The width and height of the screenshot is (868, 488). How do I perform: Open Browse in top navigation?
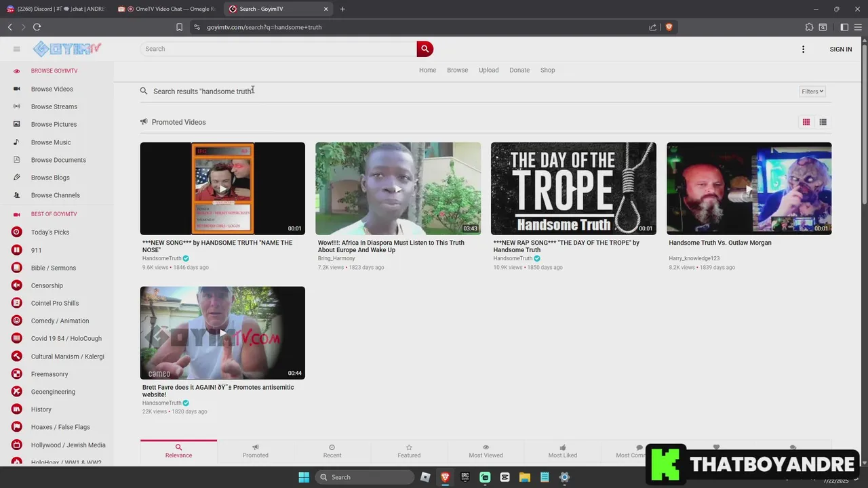[x=458, y=70]
